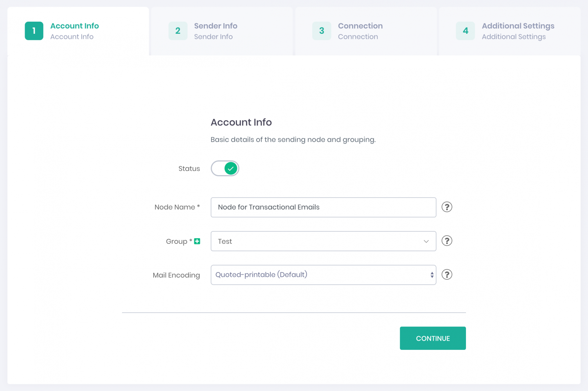Click the Mail Encoding field label
The width and height of the screenshot is (588, 391).
coord(176,275)
